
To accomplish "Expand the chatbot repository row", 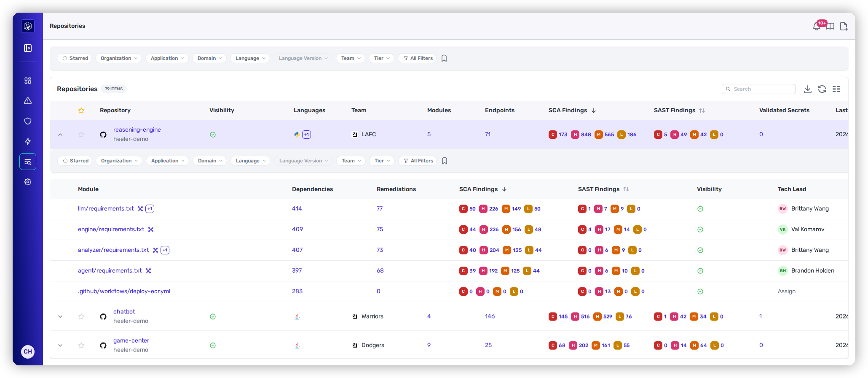I will pos(60,316).
